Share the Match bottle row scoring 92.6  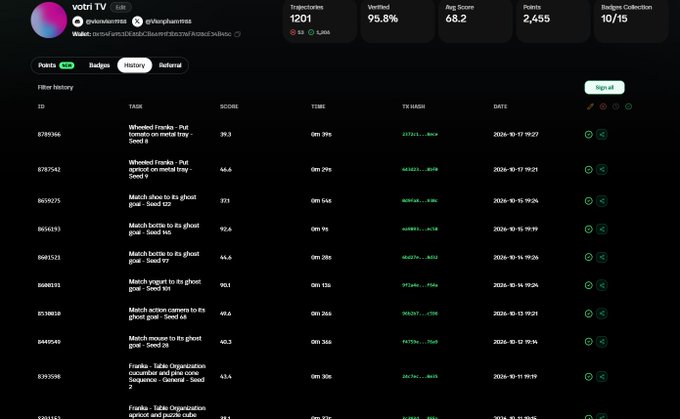tap(602, 229)
